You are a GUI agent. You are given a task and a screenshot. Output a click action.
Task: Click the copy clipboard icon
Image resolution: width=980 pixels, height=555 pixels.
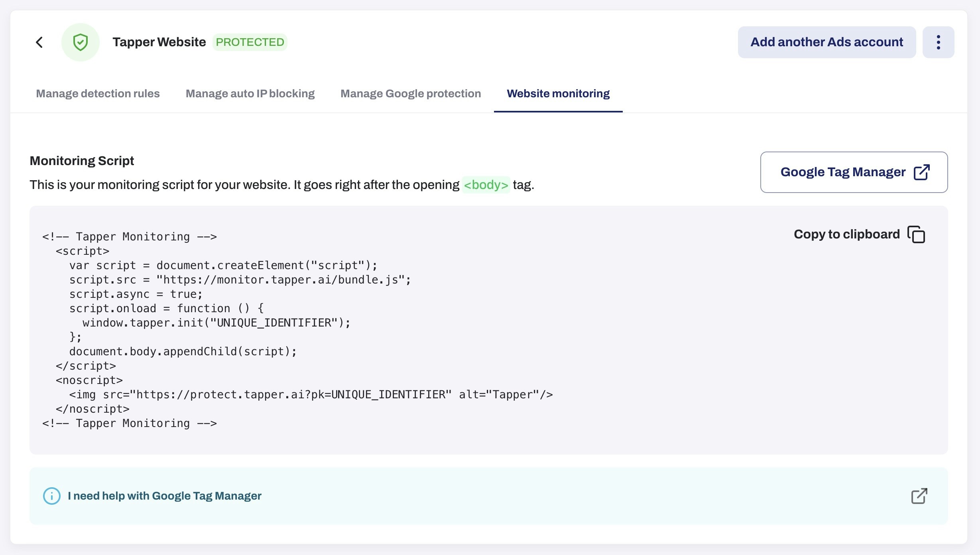pyautogui.click(x=916, y=234)
